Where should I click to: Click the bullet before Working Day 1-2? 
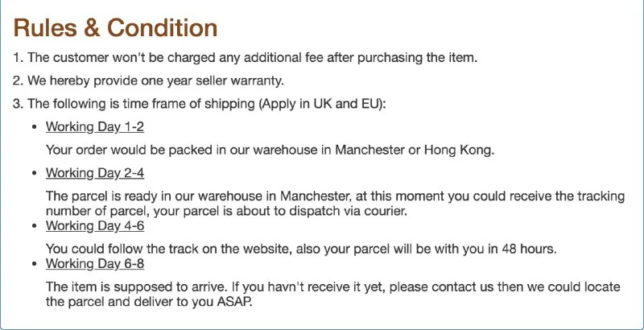click(x=34, y=127)
